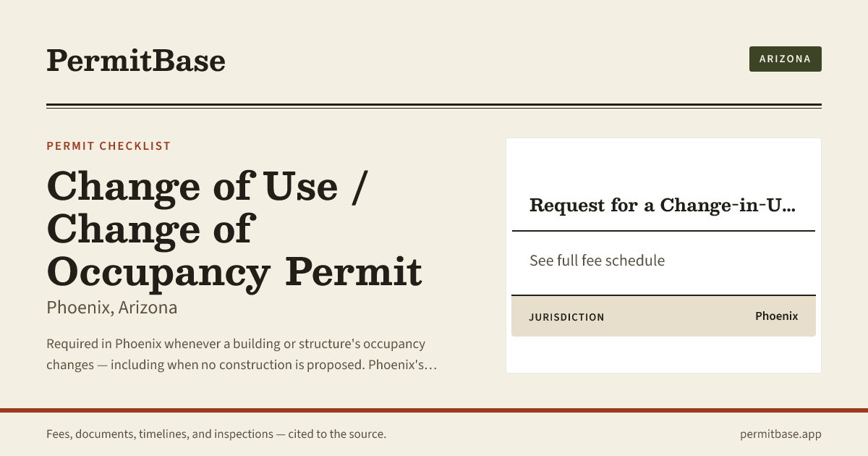Open the Request for a Change-in-Use card title
This screenshot has height=456, width=868.
663,205
